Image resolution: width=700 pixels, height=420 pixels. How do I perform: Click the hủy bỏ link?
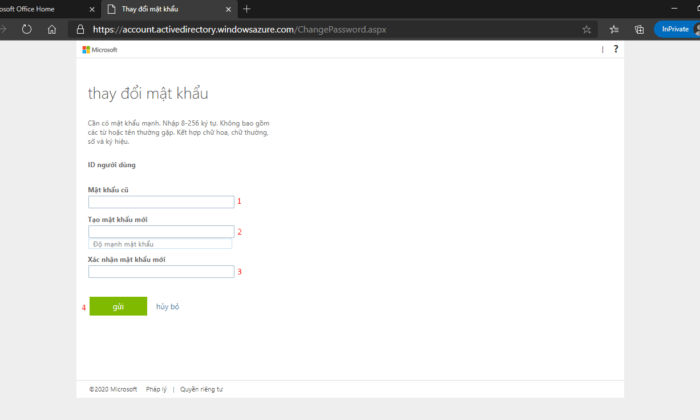point(168,307)
